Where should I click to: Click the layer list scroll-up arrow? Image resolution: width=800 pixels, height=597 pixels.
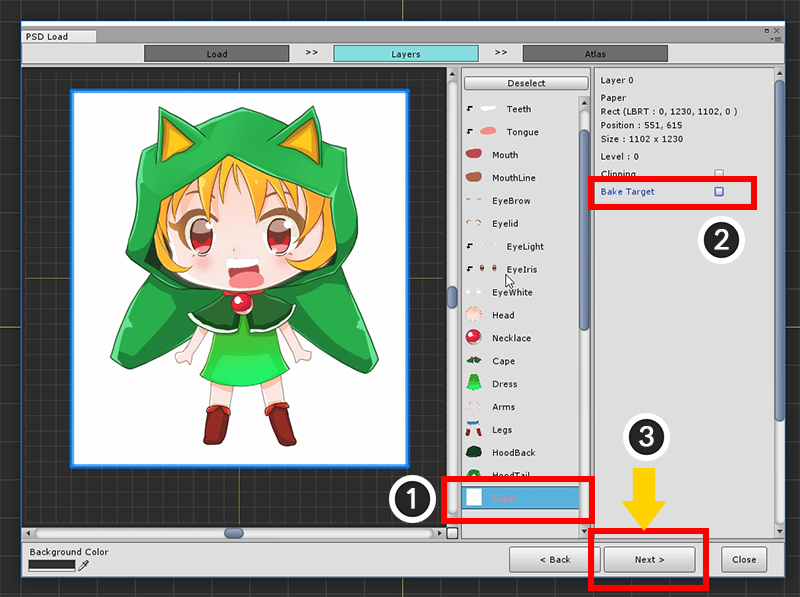[584, 103]
